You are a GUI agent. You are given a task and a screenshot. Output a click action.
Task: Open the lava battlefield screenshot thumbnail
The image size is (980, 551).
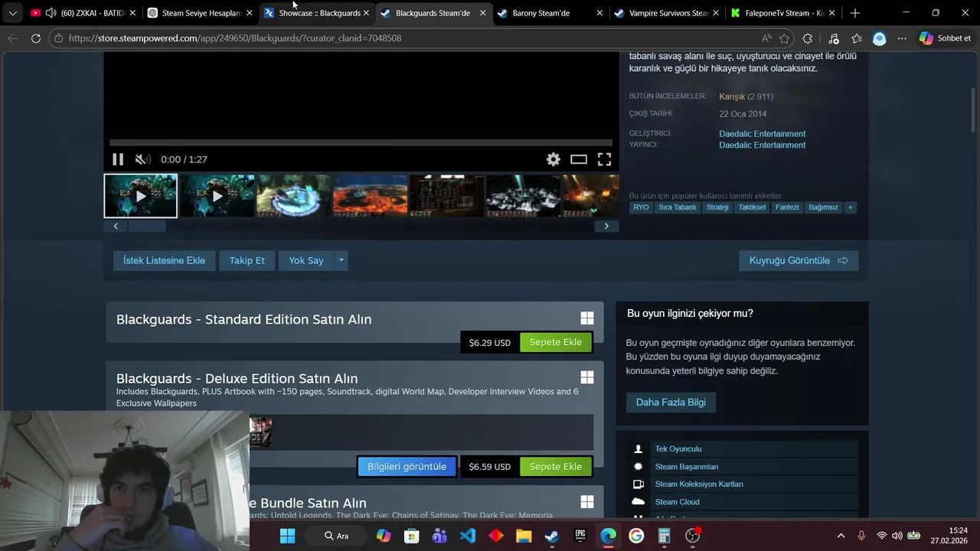click(371, 196)
